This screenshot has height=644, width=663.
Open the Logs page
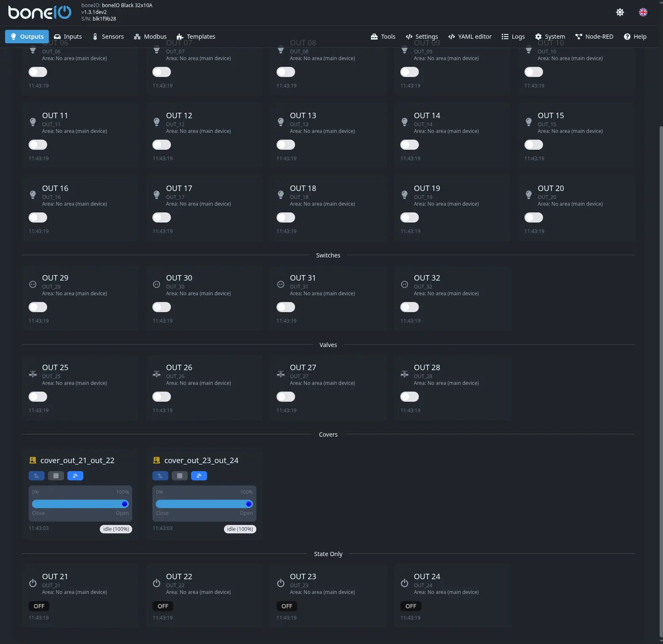513,37
